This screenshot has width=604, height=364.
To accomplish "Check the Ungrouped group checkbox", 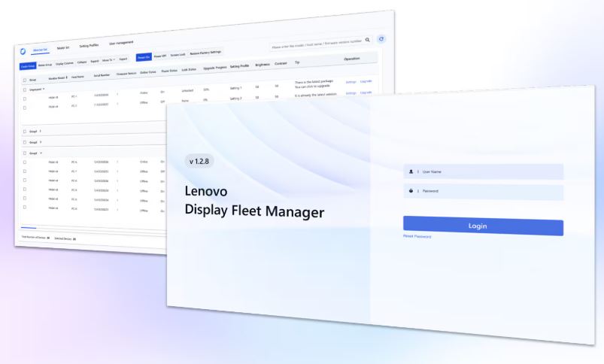I will pos(24,89).
